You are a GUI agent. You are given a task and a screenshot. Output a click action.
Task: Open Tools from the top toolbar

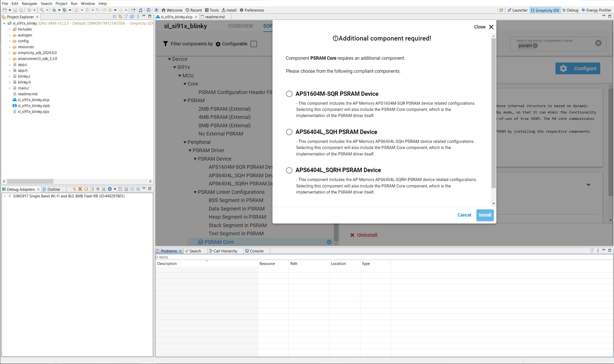pos(212,10)
